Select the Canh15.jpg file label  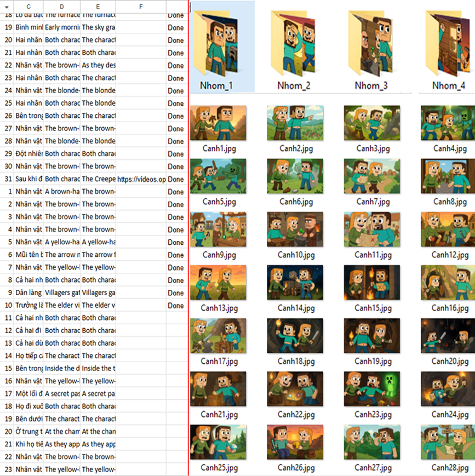point(373,308)
